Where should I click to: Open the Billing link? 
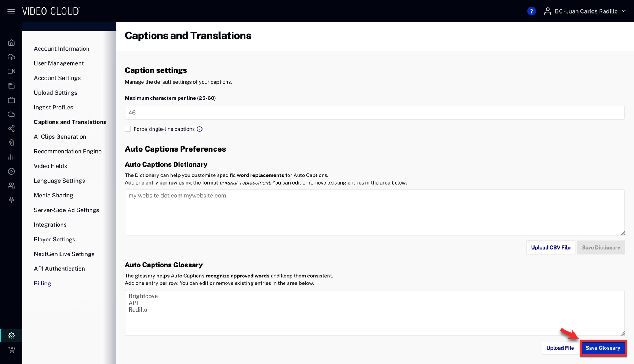coord(42,283)
